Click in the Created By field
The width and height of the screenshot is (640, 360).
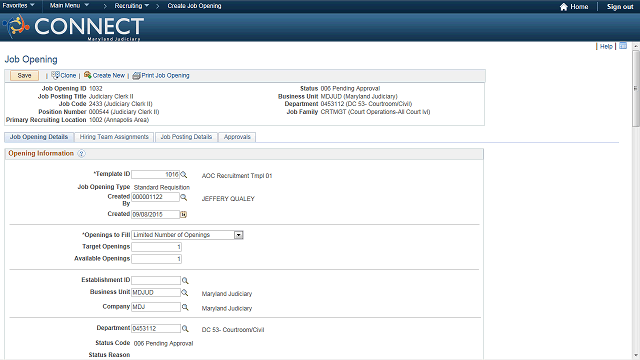tap(156, 197)
